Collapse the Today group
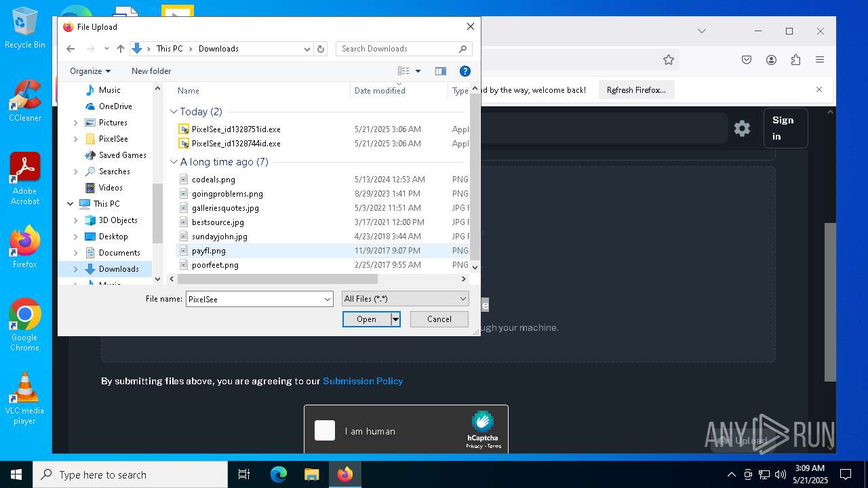This screenshot has width=868, height=488. 174,112
